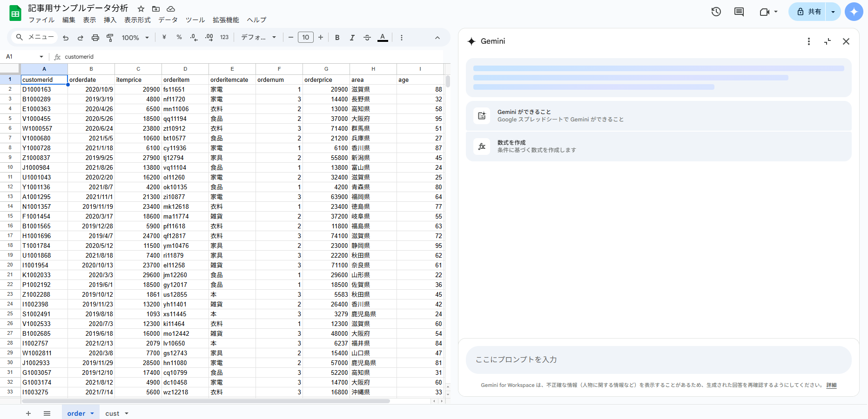Open the order sheet tab menu arrow
Viewport: 868px width, 419px height.
tap(92, 413)
